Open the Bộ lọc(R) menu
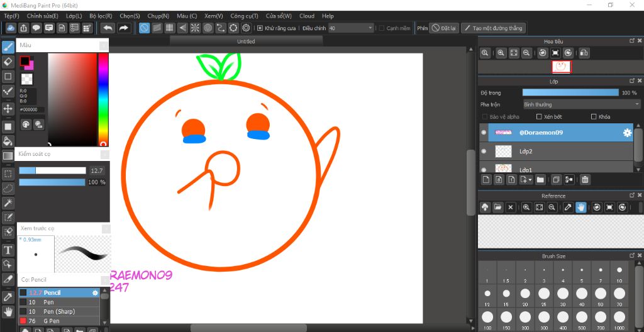 click(101, 16)
